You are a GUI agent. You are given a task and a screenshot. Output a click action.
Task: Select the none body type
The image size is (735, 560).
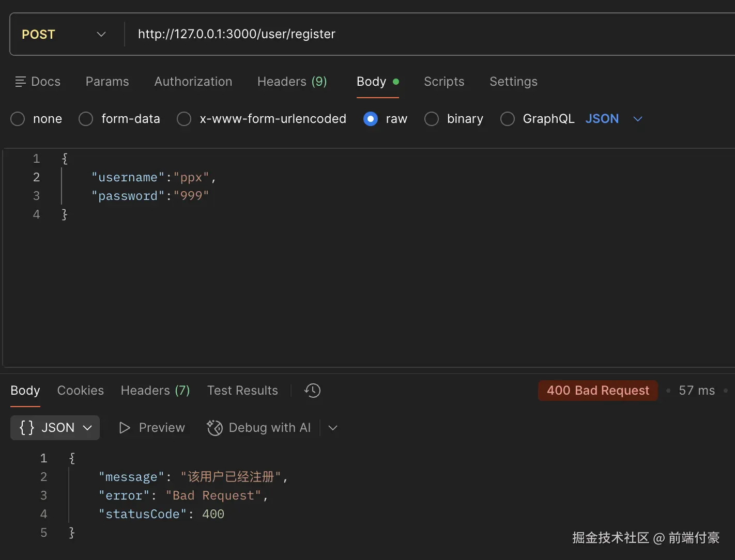(x=18, y=119)
